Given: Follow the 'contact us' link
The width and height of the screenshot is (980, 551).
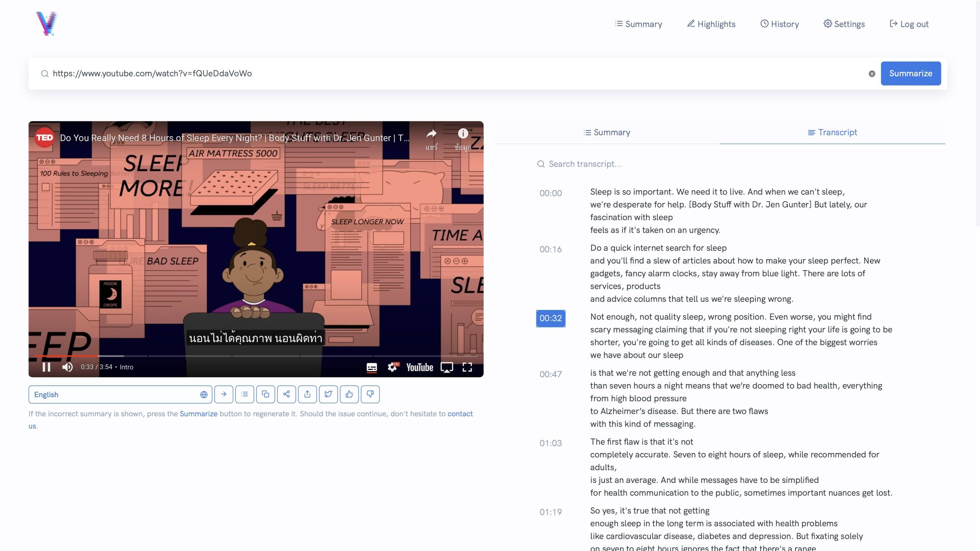Looking at the screenshot, I should coord(460,414).
